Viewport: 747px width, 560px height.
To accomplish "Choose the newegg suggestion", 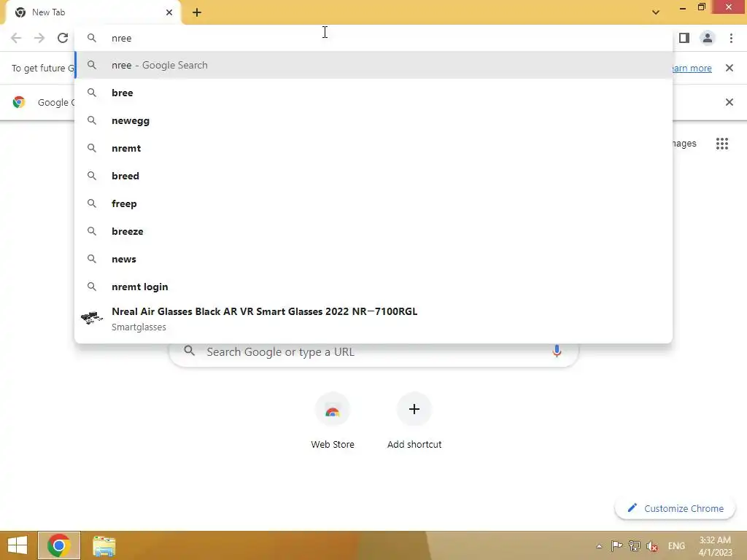I will pos(373,120).
